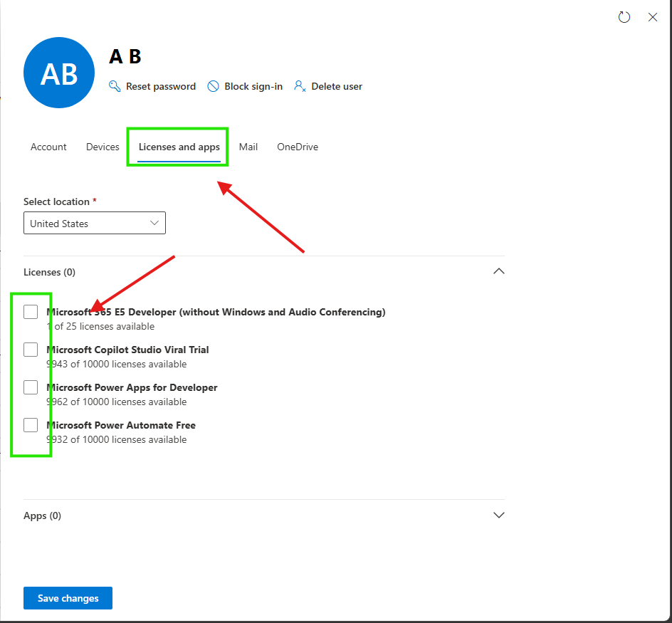Click the key icon beside Reset password
672x623 pixels.
pyautogui.click(x=115, y=86)
